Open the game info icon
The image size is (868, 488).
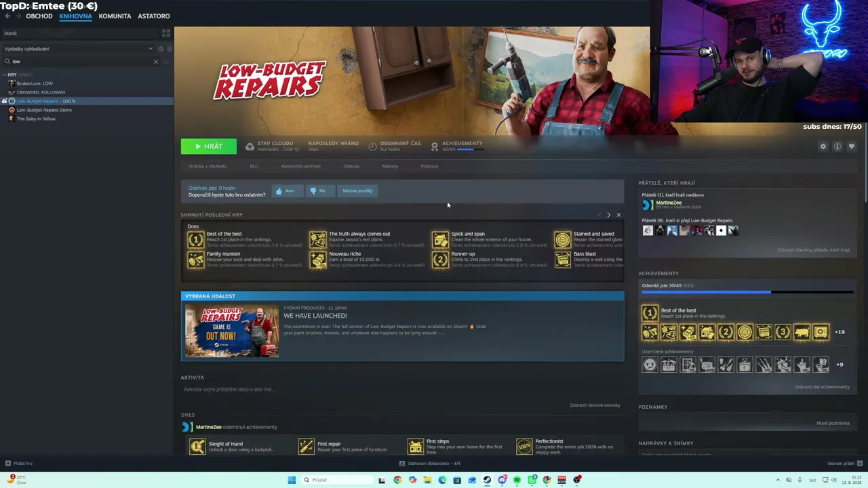pyautogui.click(x=837, y=146)
